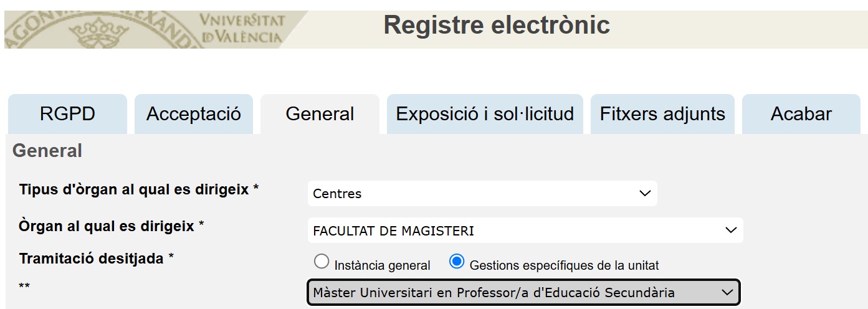Image resolution: width=868 pixels, height=309 pixels.
Task: Expand the FACULTAT DE MAGISTERI dropdown
Action: 525,231
